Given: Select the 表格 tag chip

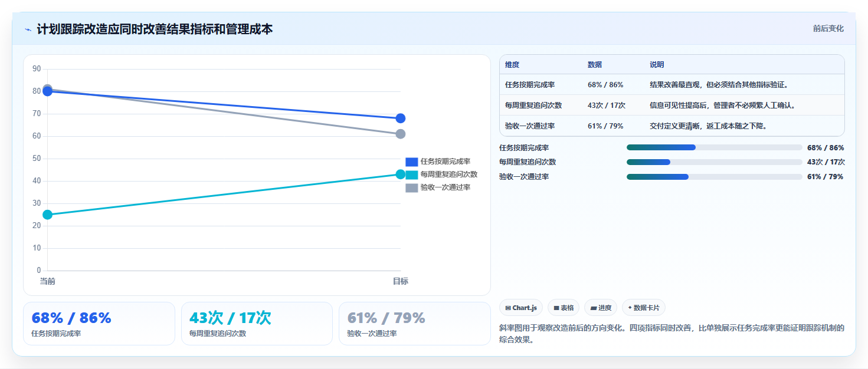Looking at the screenshot, I should coord(564,308).
